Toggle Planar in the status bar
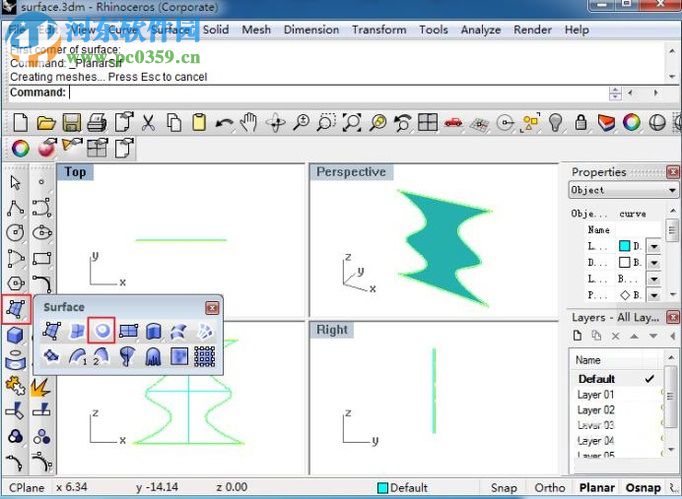This screenshot has height=499, width=682. pyautogui.click(x=597, y=488)
